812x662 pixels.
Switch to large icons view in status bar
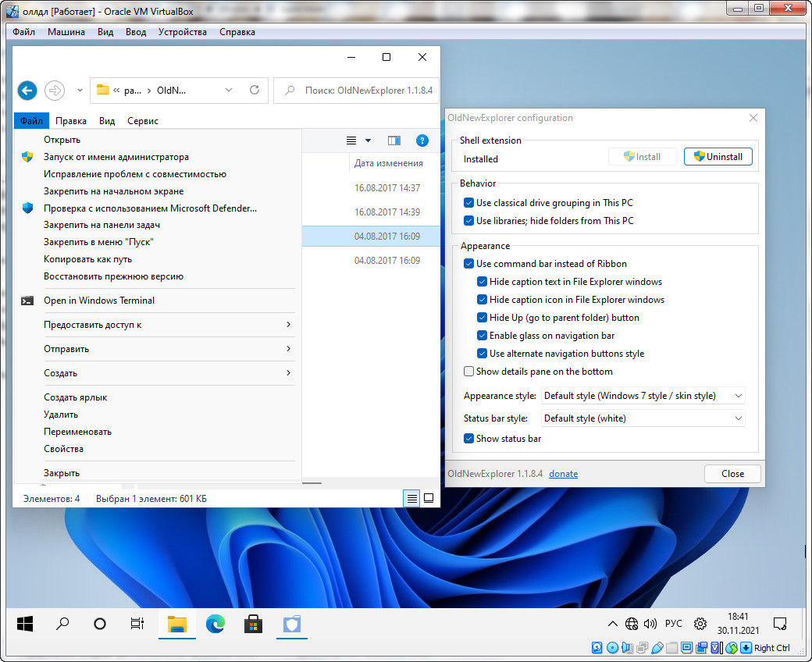tap(429, 498)
